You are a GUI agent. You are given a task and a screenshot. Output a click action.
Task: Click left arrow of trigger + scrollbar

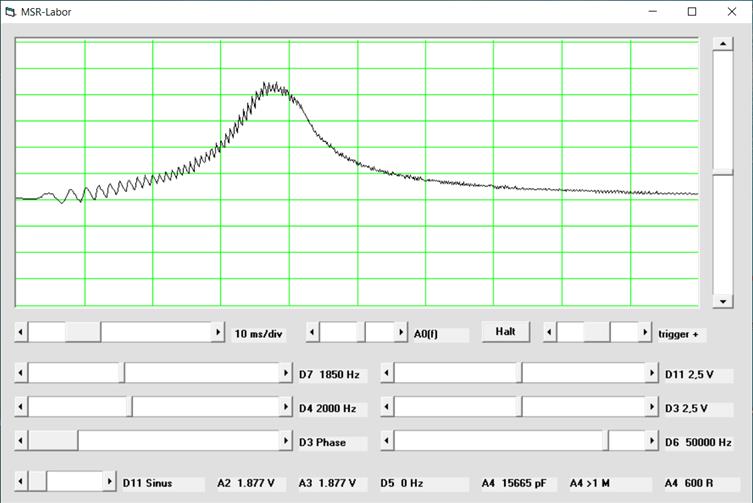click(550, 332)
